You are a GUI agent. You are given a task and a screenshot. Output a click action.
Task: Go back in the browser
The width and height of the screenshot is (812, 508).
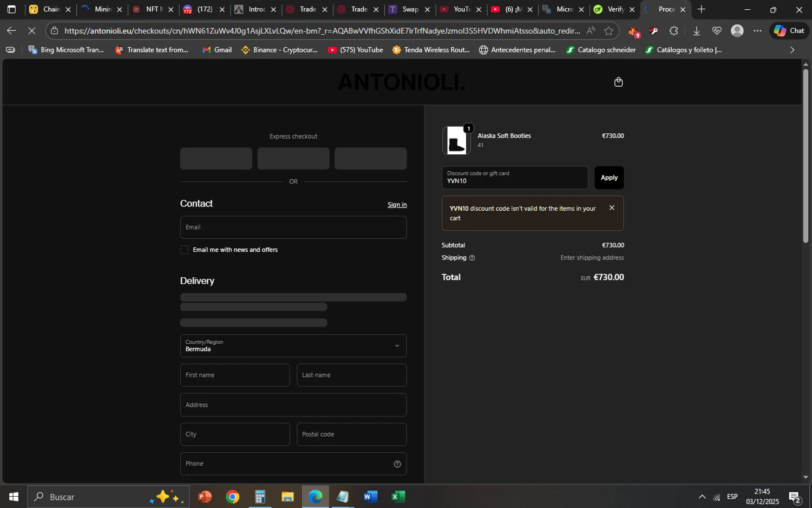(x=11, y=31)
